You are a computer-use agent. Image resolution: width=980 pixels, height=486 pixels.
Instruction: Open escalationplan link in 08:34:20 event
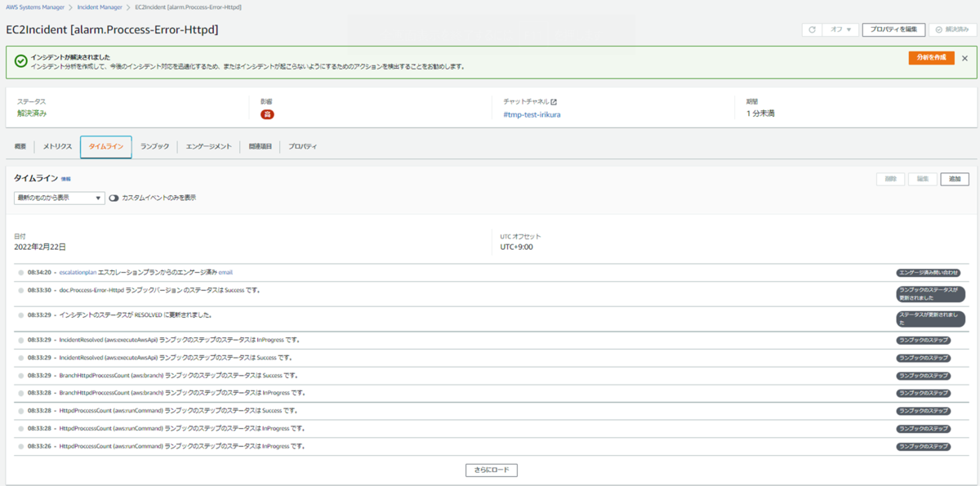tap(78, 272)
